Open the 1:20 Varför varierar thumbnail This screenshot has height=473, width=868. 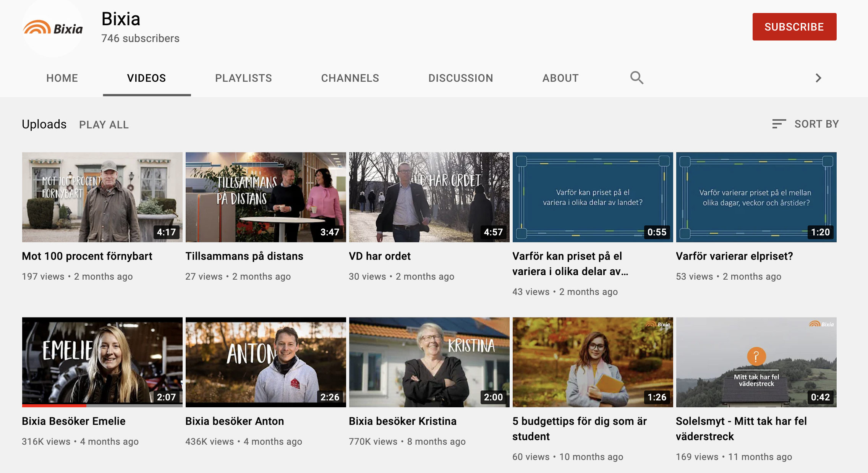pyautogui.click(x=756, y=197)
